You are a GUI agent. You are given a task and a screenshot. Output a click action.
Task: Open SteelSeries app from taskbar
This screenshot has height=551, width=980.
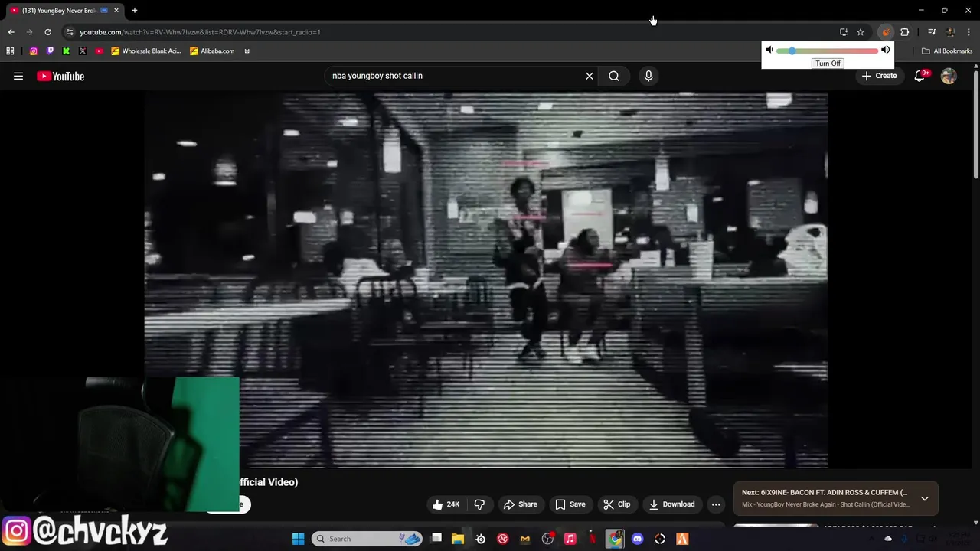(x=480, y=539)
